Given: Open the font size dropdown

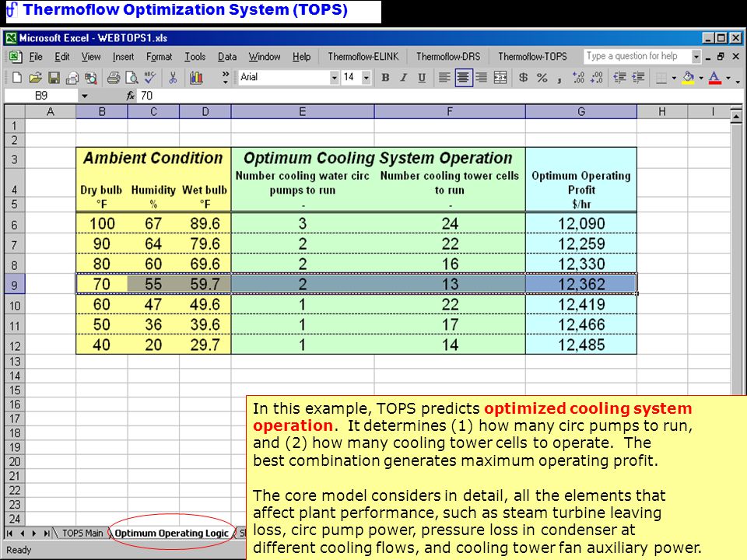Looking at the screenshot, I should [x=366, y=78].
